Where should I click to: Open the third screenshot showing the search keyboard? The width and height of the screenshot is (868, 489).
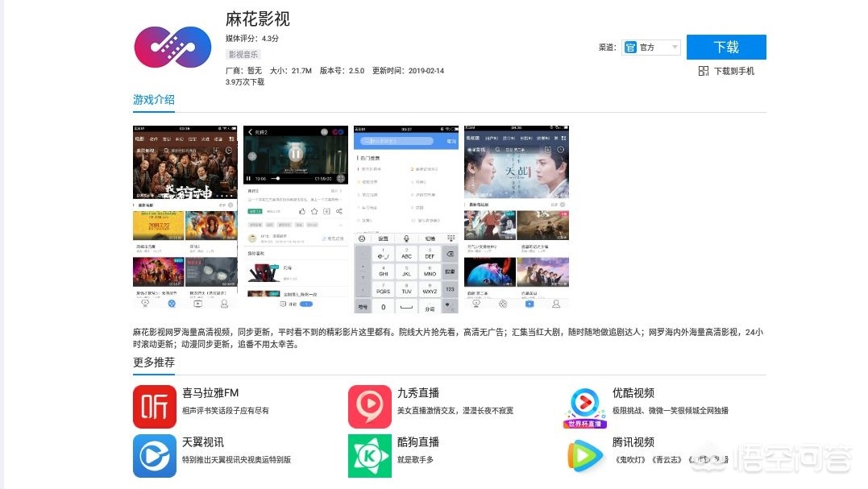point(406,218)
